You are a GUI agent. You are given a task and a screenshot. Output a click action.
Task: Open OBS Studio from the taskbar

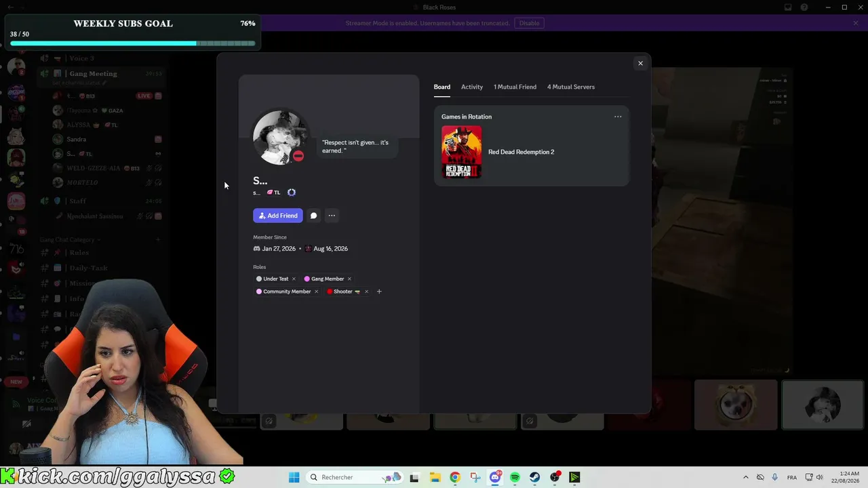pos(555,477)
